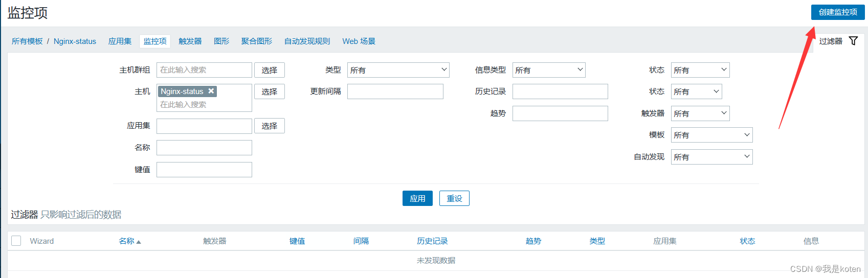Click into the 更新间隔 text field
The width and height of the screenshot is (868, 278).
(x=395, y=91)
